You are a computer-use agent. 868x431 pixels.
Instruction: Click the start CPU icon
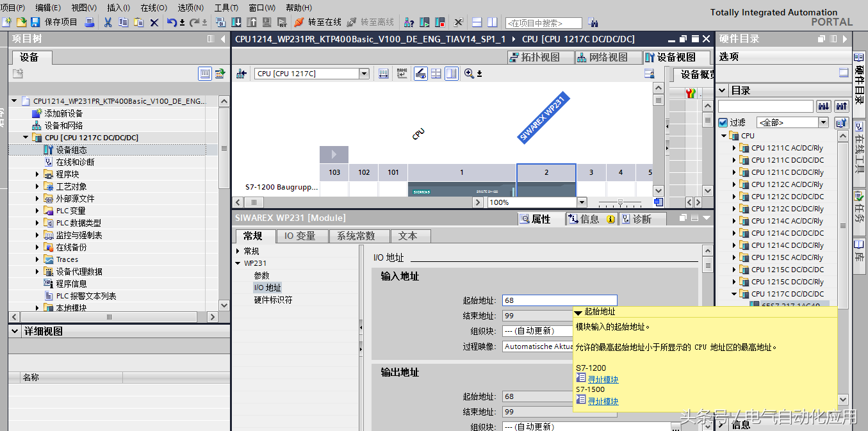point(424,22)
